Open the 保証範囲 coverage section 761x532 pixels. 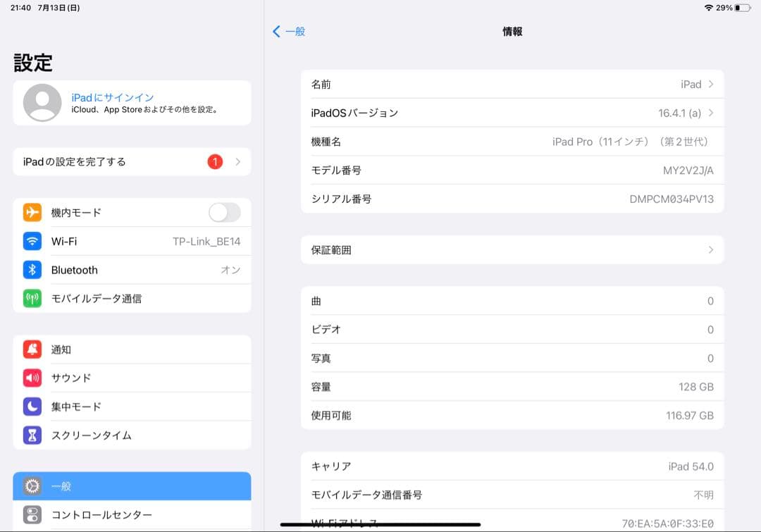point(512,249)
